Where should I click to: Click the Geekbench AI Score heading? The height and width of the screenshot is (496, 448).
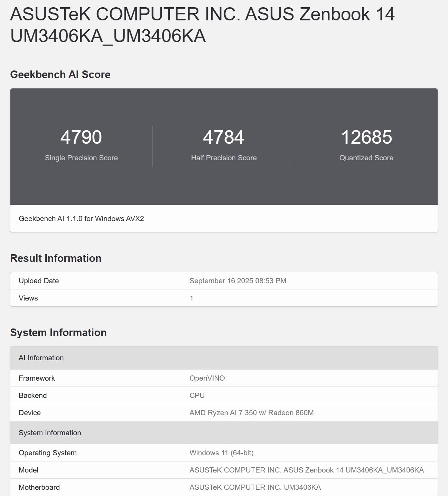click(x=60, y=75)
